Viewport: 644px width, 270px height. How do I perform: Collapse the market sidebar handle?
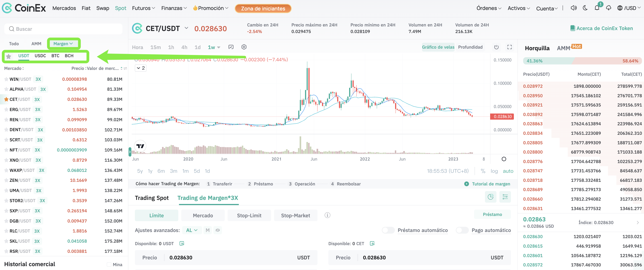[x=130, y=152]
